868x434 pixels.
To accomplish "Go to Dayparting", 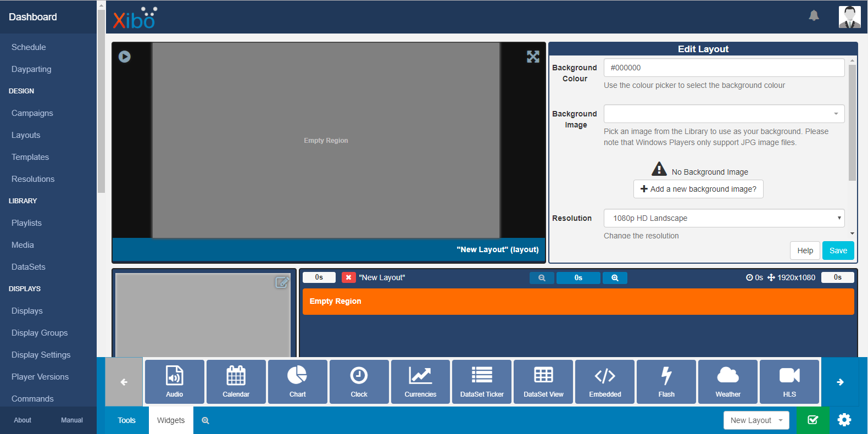I will 31,69.
